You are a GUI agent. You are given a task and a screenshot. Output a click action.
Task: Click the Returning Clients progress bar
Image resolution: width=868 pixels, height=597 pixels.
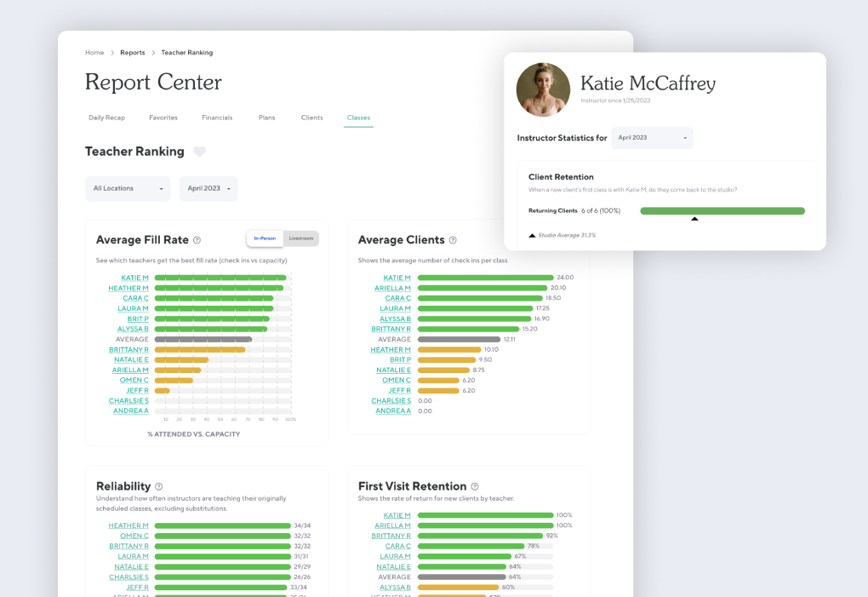coord(722,210)
